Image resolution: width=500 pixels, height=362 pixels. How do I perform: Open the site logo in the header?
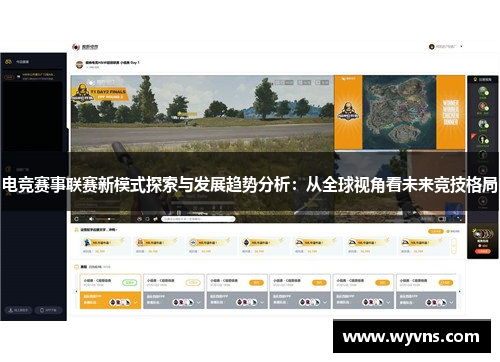(x=85, y=47)
